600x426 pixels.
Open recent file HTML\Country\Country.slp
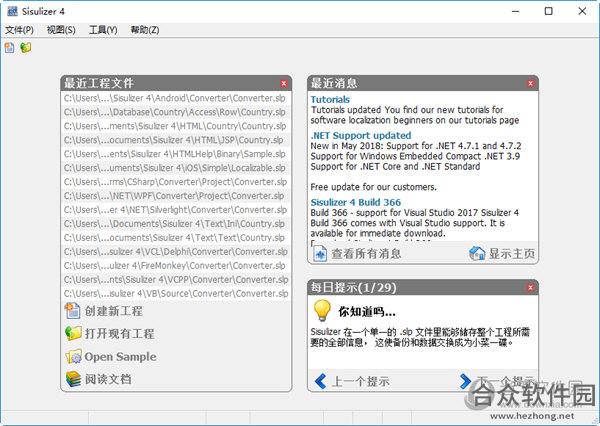click(x=176, y=126)
